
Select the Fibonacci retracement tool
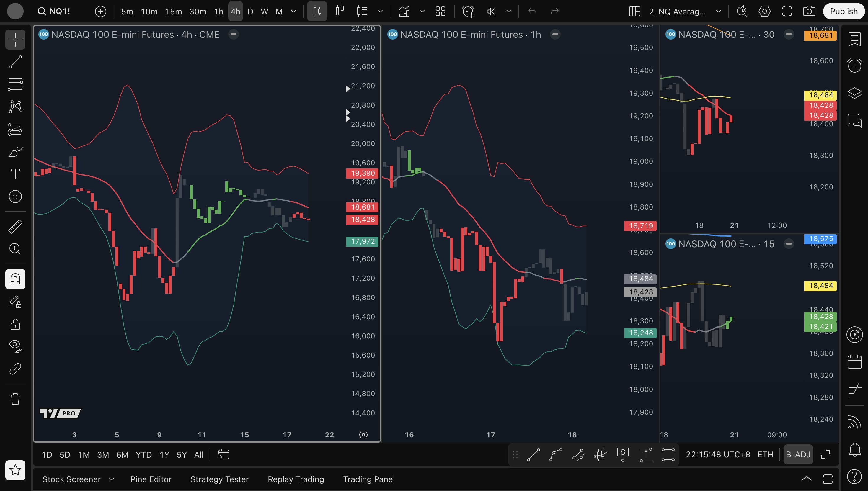[15, 84]
